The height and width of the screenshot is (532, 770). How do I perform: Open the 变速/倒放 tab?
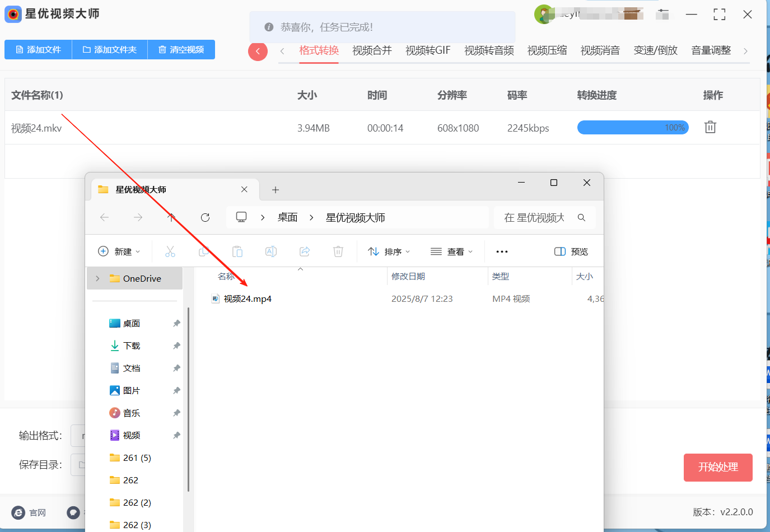click(x=656, y=50)
